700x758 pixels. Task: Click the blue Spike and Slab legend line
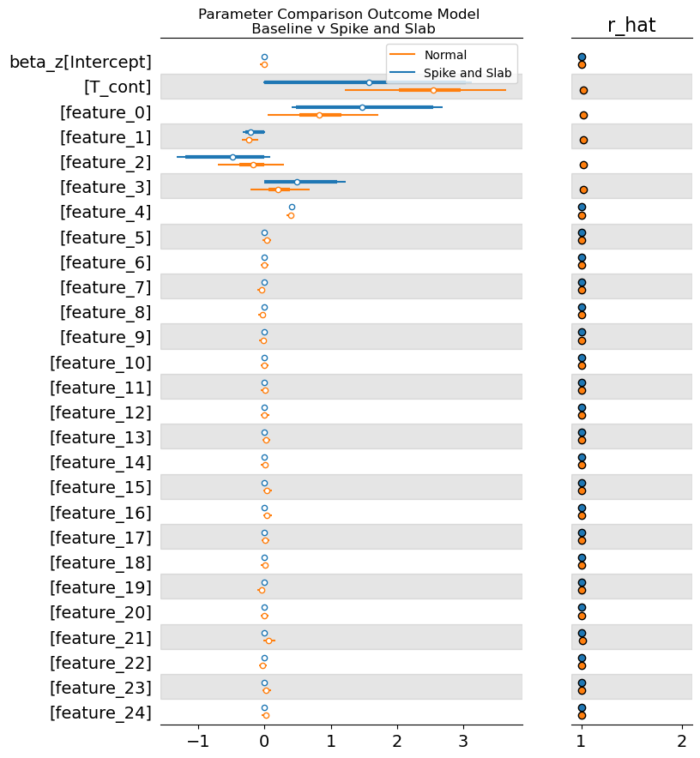[x=402, y=74]
